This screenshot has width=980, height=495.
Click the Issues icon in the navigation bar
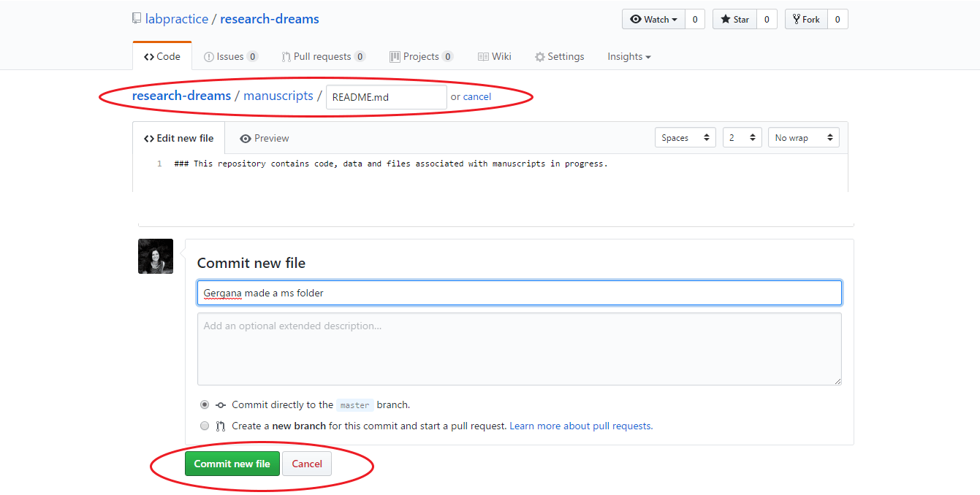(209, 56)
